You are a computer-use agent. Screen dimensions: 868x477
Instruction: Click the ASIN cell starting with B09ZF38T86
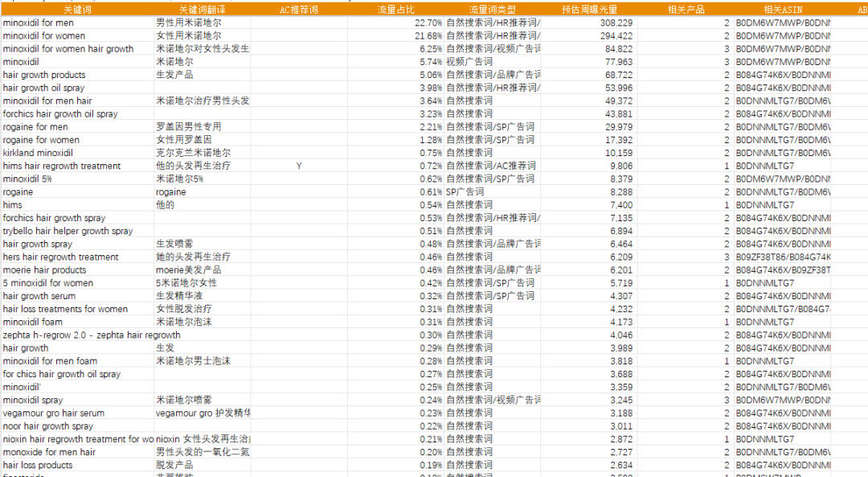(782, 257)
